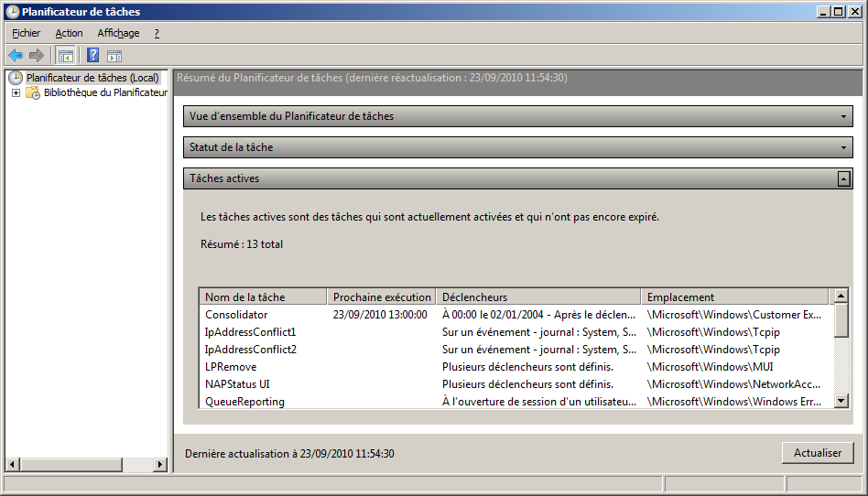The width and height of the screenshot is (868, 496).
Task: Click the Back arrow toolbar icon
Action: (16, 56)
